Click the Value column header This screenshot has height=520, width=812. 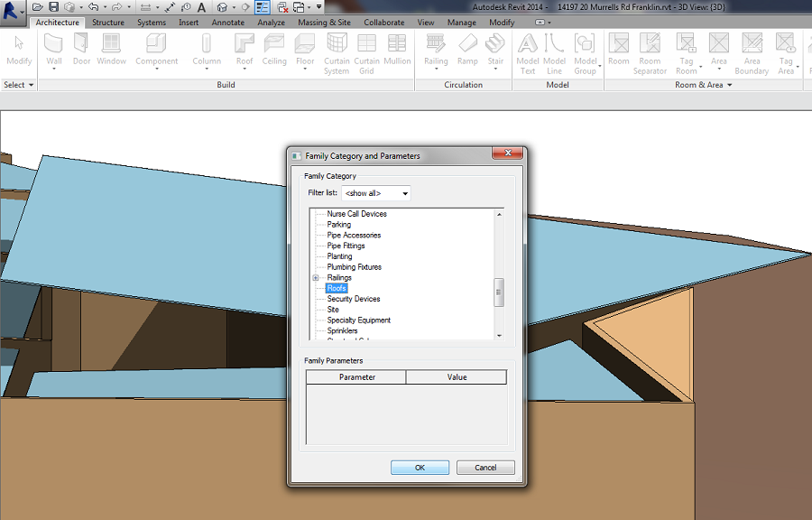pos(457,377)
